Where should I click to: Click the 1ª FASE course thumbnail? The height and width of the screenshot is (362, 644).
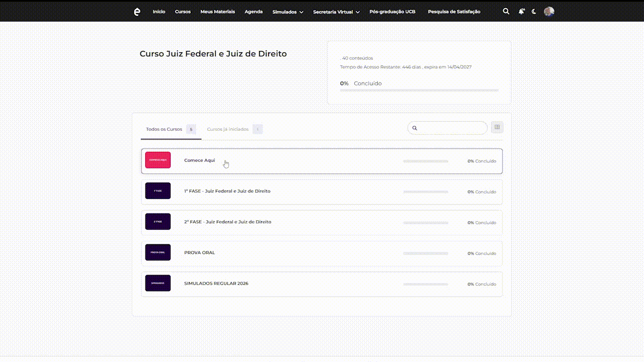click(158, 191)
